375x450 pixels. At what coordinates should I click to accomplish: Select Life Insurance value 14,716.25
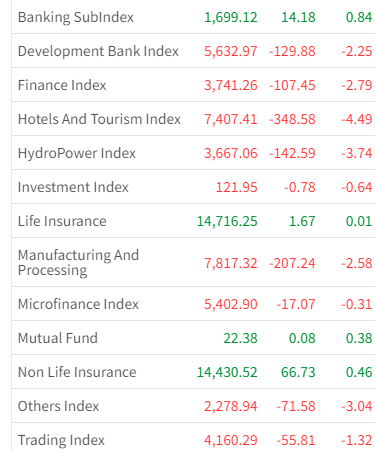coord(227,222)
